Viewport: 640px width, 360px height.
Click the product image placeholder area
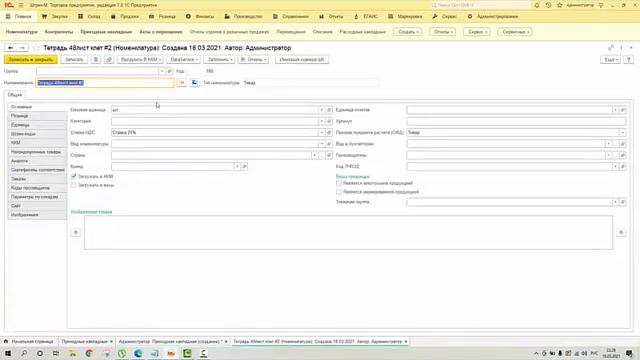point(348,232)
